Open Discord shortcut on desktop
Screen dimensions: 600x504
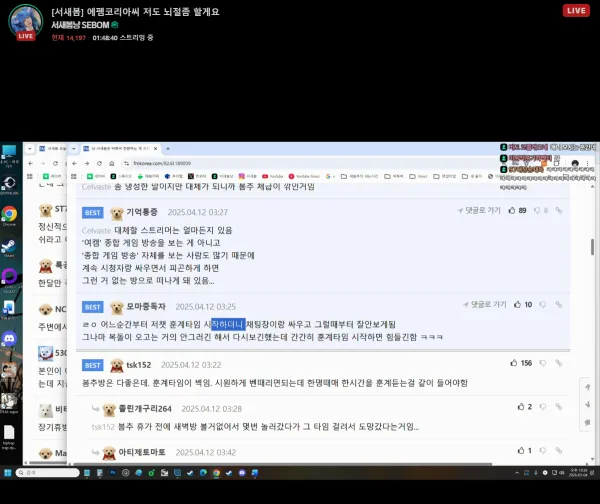(x=9, y=339)
